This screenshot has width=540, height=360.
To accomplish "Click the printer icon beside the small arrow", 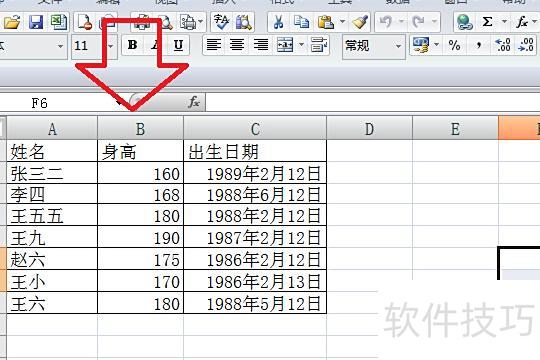I will point(189,22).
